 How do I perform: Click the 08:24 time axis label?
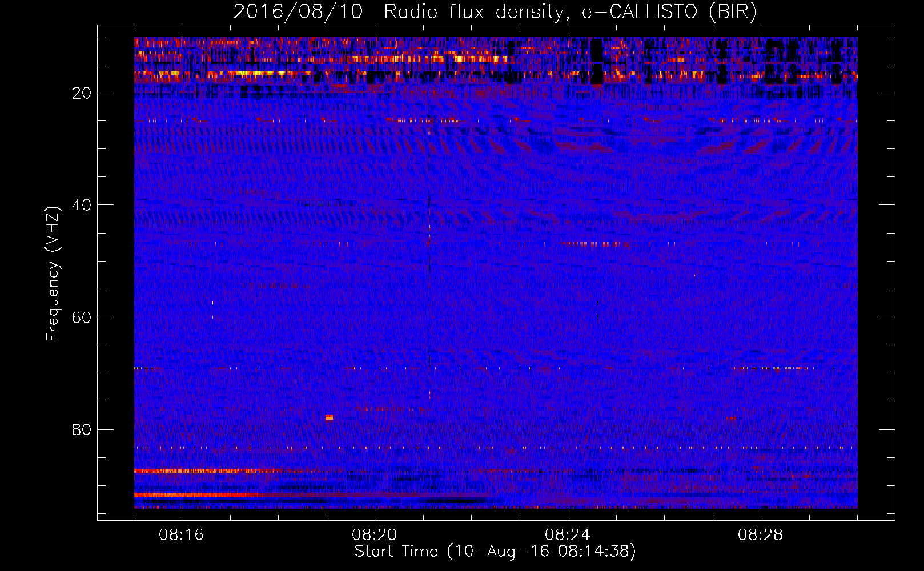coord(568,535)
